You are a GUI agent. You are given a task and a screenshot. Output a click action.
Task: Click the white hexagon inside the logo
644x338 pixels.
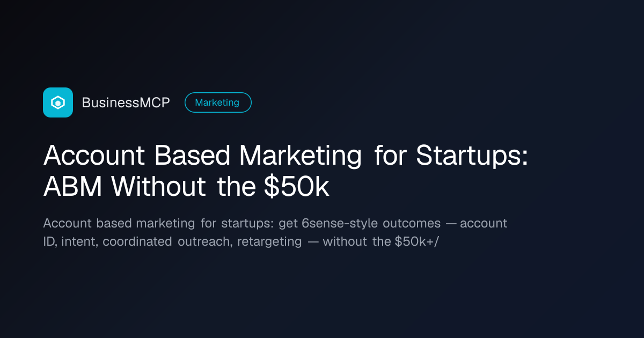click(58, 102)
